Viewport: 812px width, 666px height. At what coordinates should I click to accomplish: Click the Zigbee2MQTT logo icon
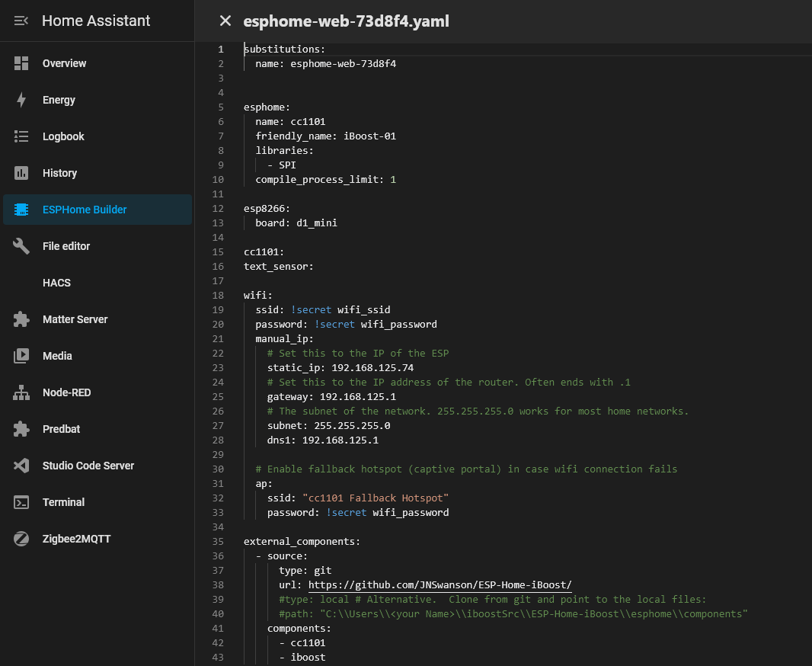[21, 539]
